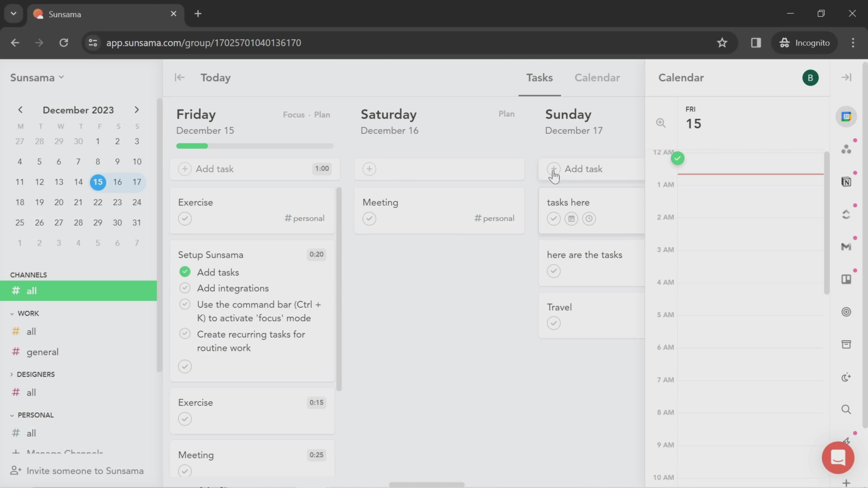Mark Saturday's Meeting task complete
This screenshot has width=868, height=488.
point(369,218)
